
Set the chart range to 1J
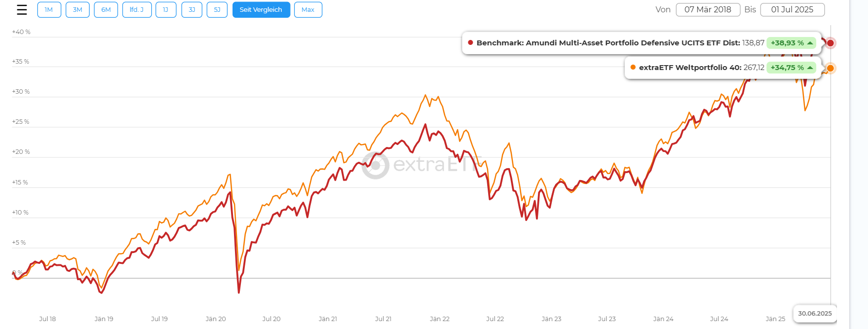[x=166, y=10]
